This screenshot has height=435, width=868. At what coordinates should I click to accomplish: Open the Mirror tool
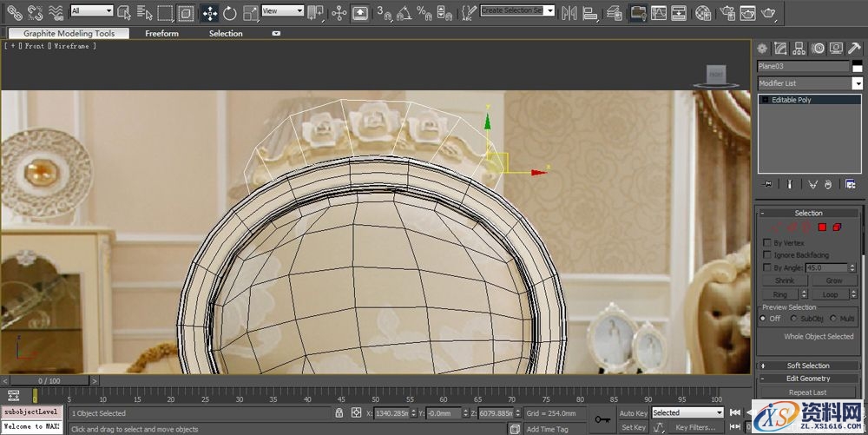tap(569, 12)
